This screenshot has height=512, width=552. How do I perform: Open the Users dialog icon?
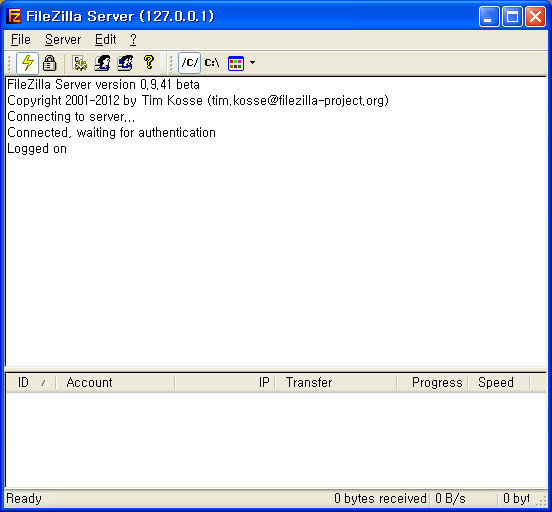[x=102, y=63]
